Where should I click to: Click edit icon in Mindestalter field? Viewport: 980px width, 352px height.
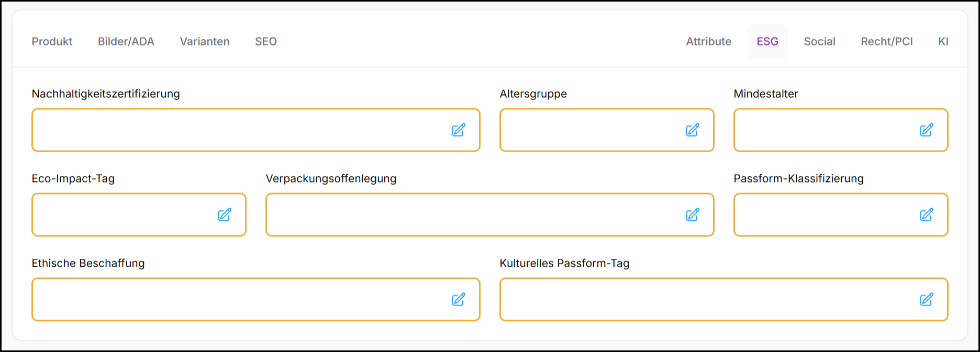927,130
